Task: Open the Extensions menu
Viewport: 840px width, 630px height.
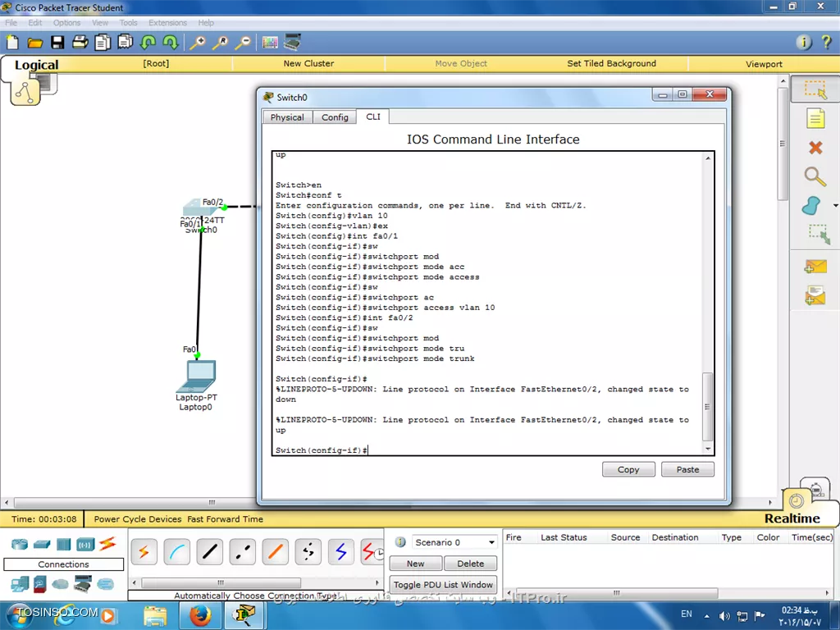Action: click(x=167, y=22)
